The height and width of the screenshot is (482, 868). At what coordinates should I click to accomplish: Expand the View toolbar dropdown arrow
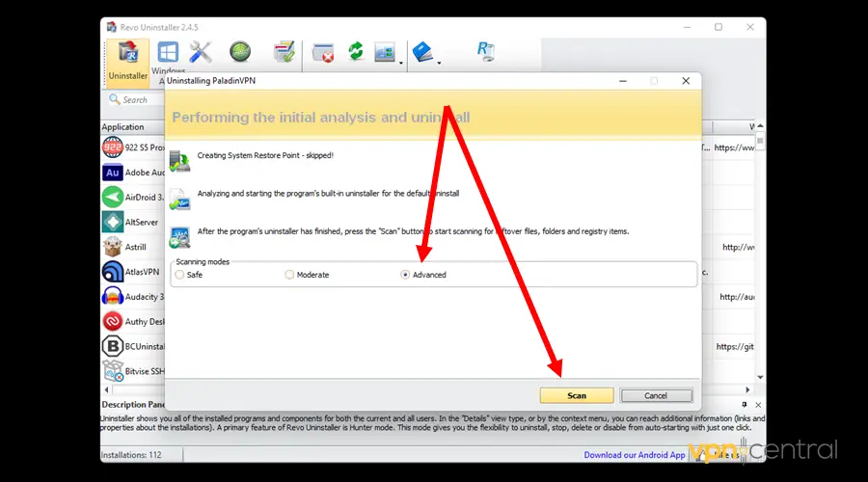(400, 64)
